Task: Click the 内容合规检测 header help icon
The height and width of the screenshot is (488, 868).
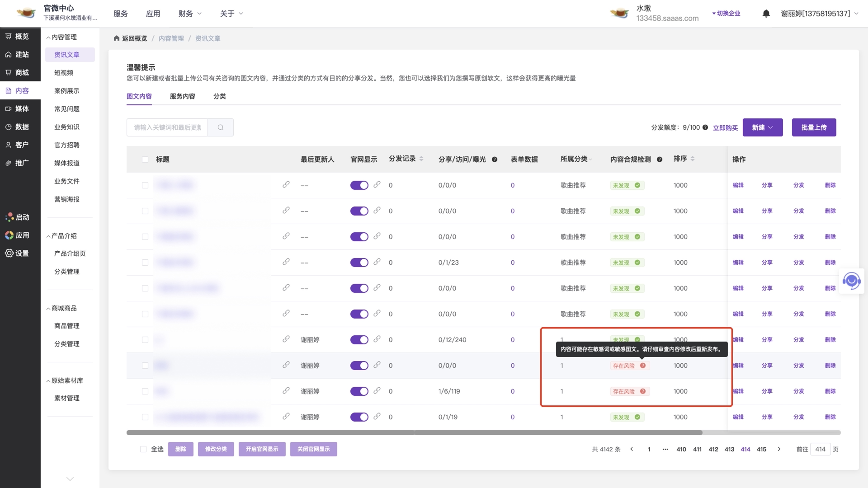Action: (660, 160)
